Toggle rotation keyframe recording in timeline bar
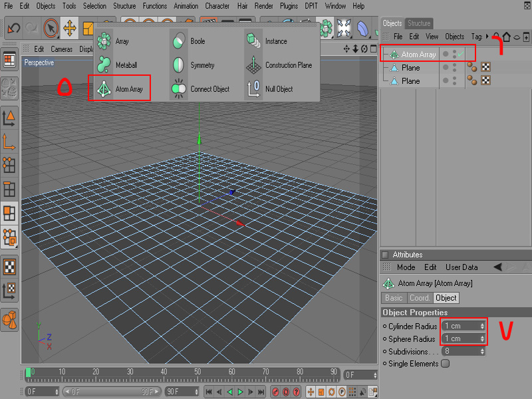Screen dimensions: 532x399 click(x=331, y=392)
